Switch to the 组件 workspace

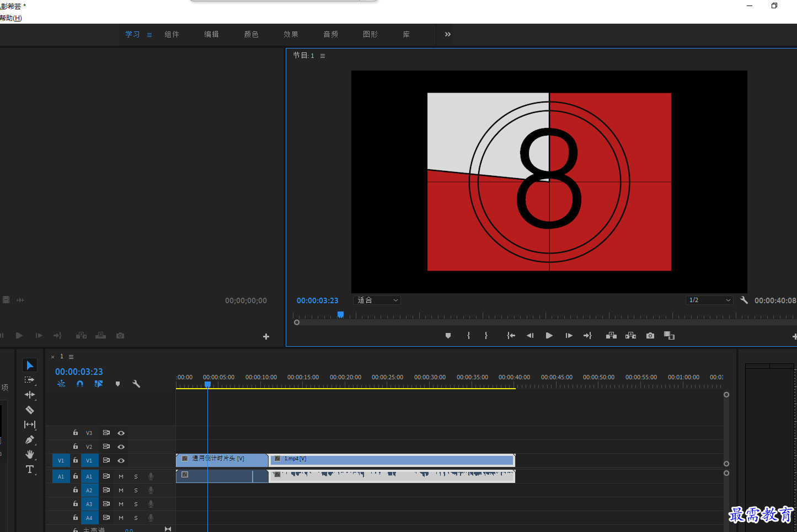172,34
